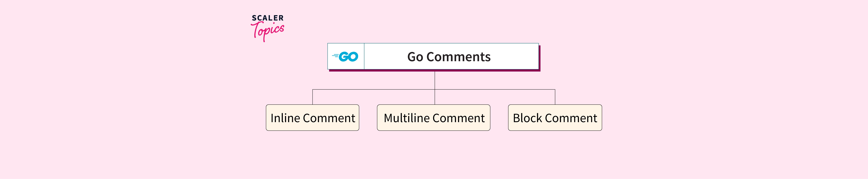Click the SCALER wordmark text

(x=267, y=18)
